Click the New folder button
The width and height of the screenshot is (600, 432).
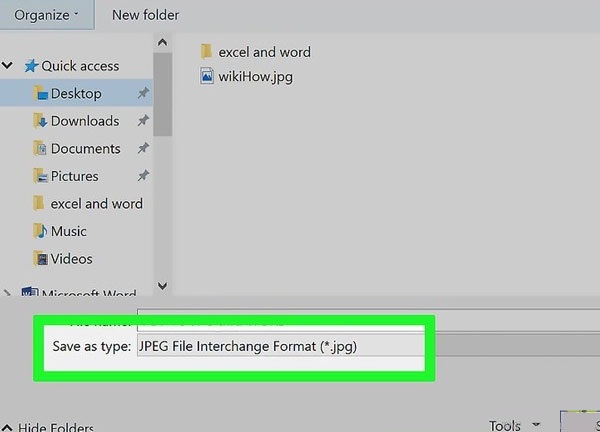145,15
